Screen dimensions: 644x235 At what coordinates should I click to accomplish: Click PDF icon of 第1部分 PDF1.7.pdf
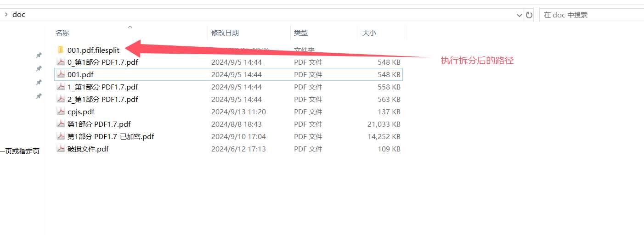pyautogui.click(x=61, y=124)
